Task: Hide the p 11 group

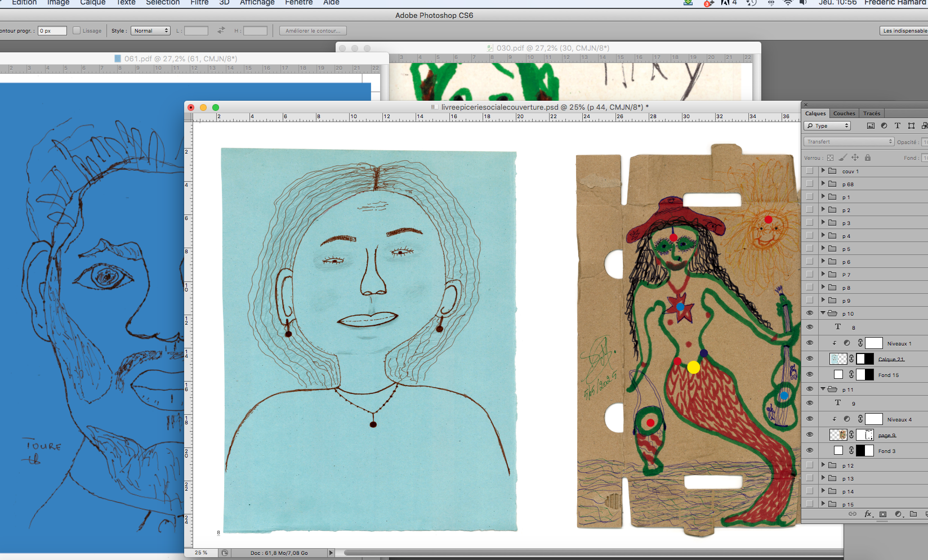Action: click(810, 389)
